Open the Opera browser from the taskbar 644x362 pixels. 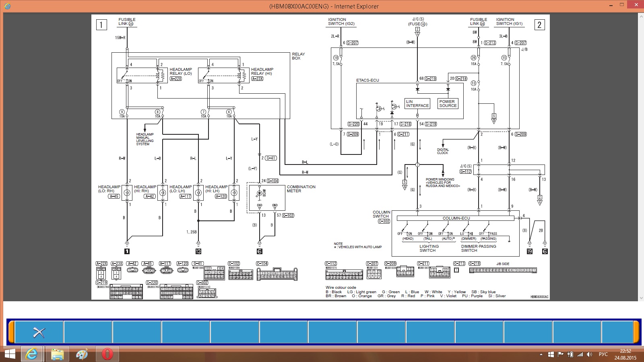tap(107, 354)
